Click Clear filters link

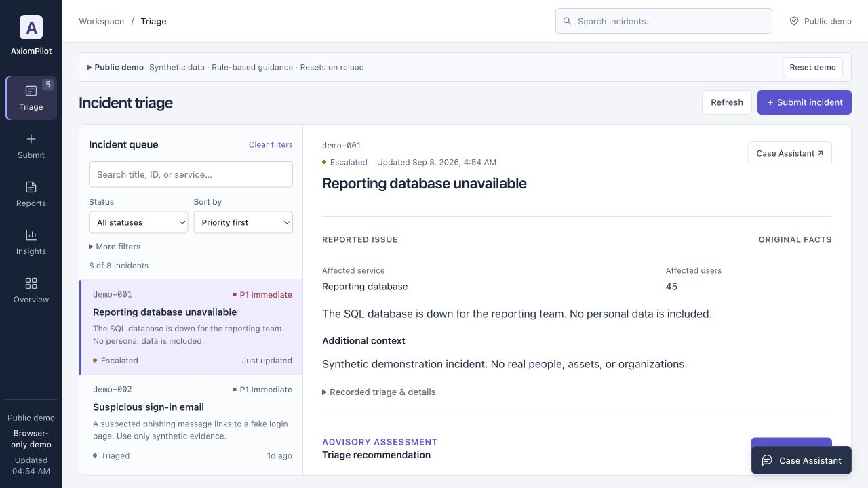(x=271, y=144)
